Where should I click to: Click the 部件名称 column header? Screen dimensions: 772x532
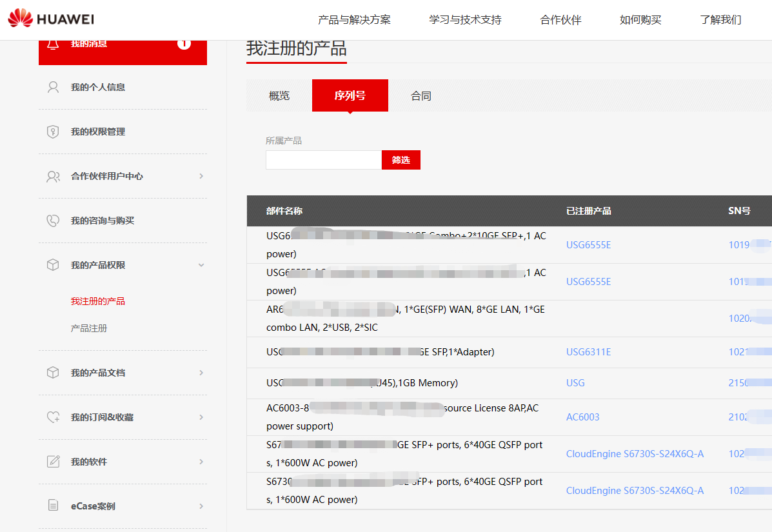tap(284, 211)
